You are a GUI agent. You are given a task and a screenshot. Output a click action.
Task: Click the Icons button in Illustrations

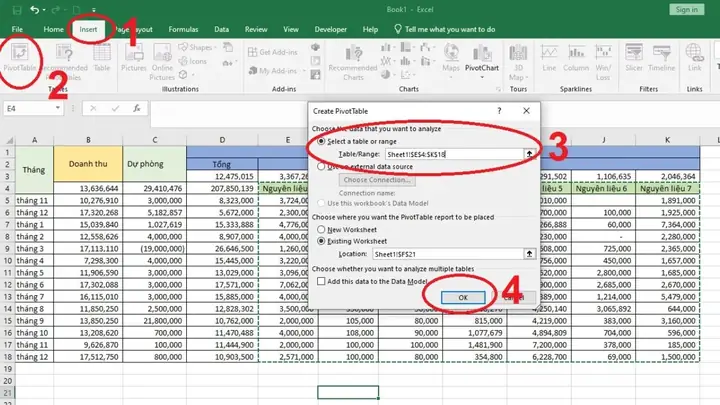(193, 61)
